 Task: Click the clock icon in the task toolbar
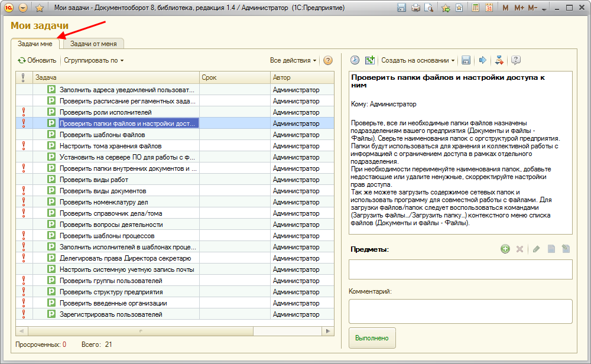[355, 60]
